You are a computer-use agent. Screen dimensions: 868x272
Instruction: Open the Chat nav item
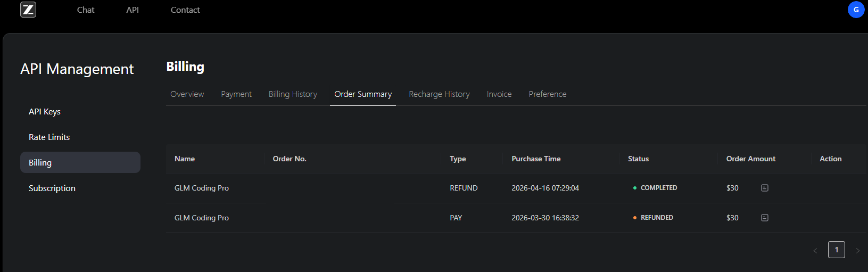tap(86, 10)
